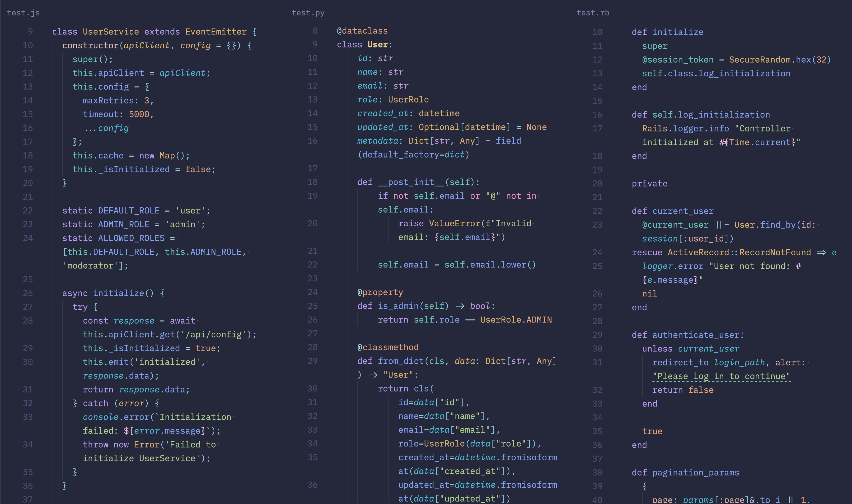
Task: Click 'timeout: 5000,' in test.js
Action: pyautogui.click(x=118, y=114)
